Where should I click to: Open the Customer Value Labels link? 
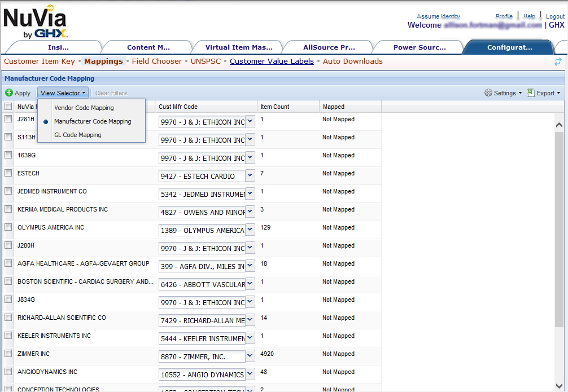tap(272, 61)
